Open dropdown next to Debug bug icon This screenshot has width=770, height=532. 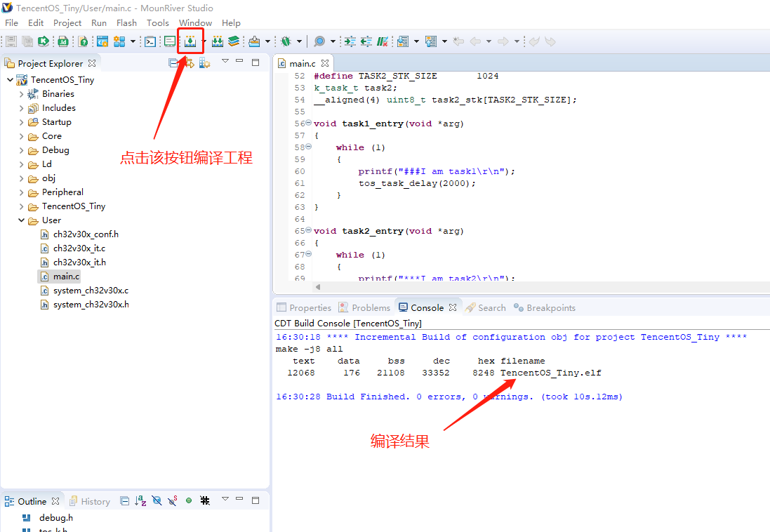(299, 41)
